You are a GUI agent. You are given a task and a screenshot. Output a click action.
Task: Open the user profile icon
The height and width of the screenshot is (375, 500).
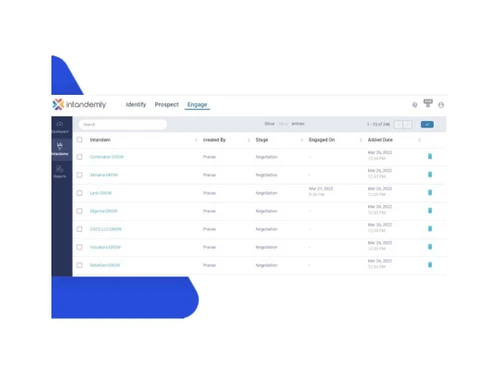pos(441,105)
